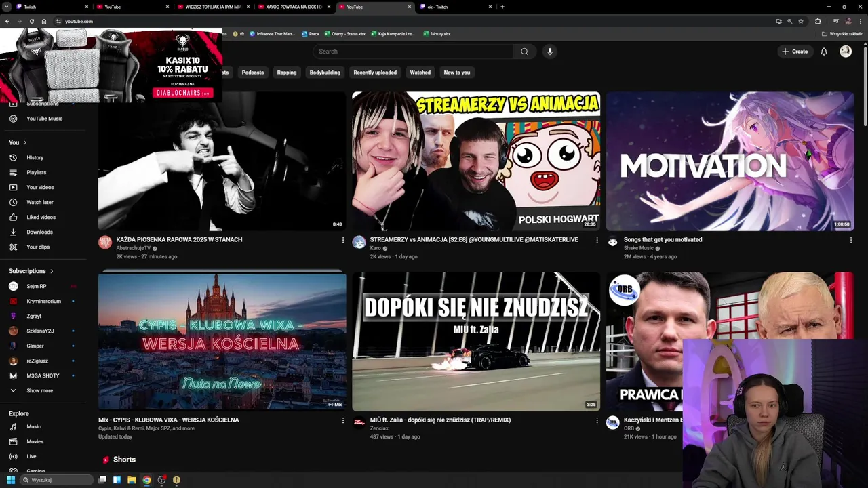
Task: Open Chrome's three-dot menu
Action: (x=859, y=21)
